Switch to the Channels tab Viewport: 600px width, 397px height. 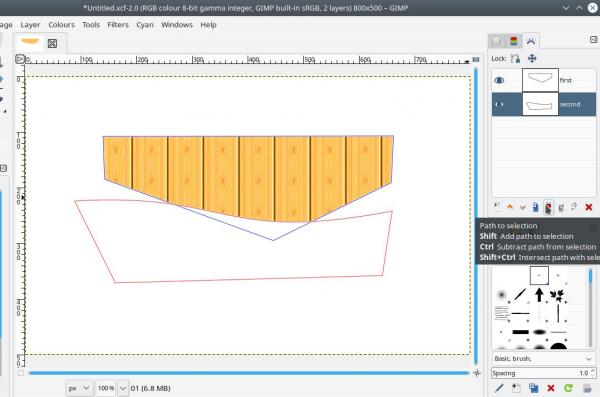[514, 41]
